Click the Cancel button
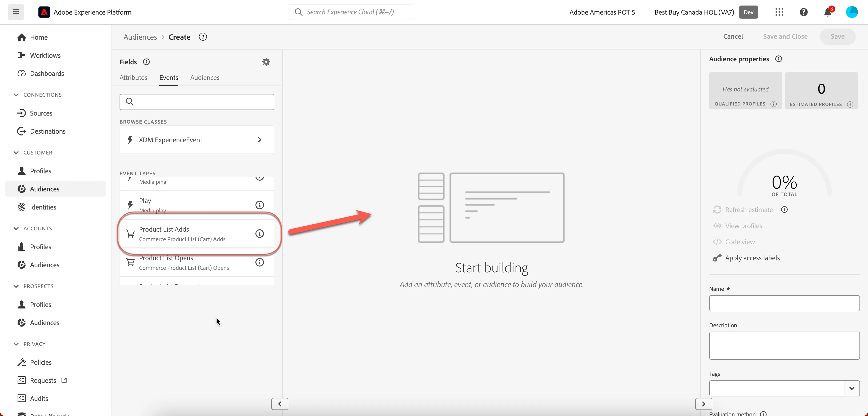The height and width of the screenshot is (416, 868). pyautogui.click(x=733, y=36)
